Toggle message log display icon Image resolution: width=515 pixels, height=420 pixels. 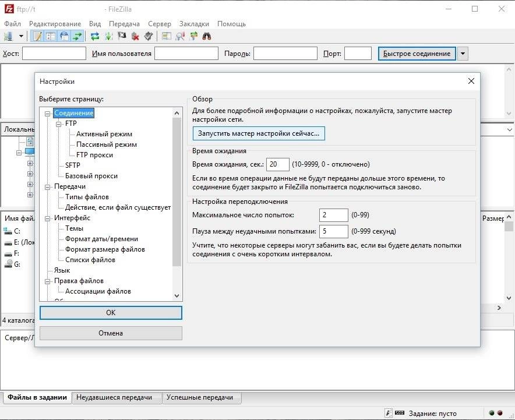pyautogui.click(x=37, y=36)
